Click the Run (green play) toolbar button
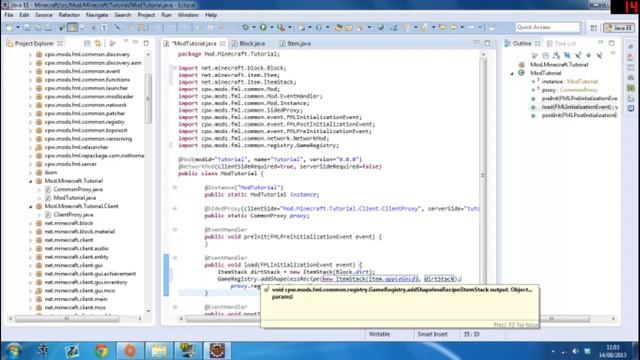 (x=263, y=27)
